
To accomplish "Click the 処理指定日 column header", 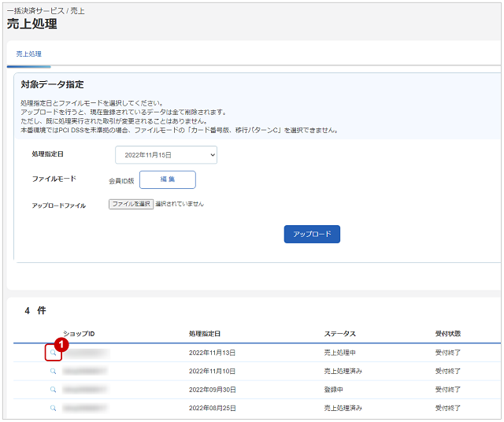I will point(205,334).
